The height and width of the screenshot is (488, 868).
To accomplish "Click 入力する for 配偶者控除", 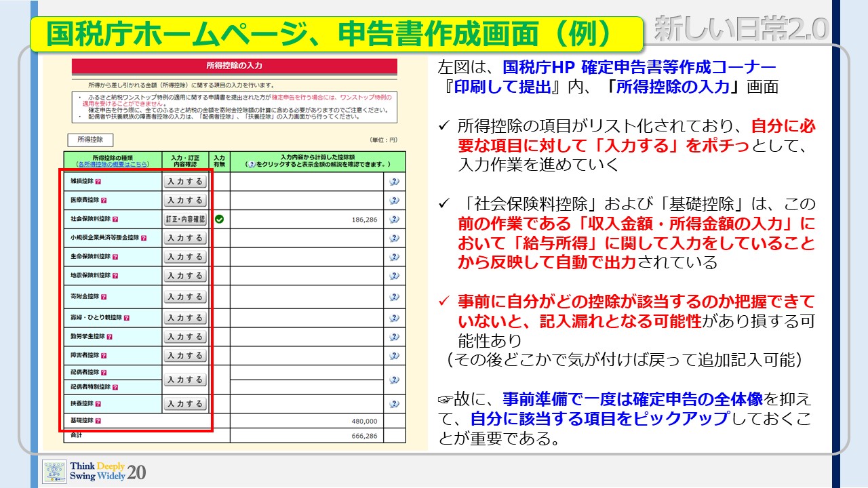I will 185,380.
